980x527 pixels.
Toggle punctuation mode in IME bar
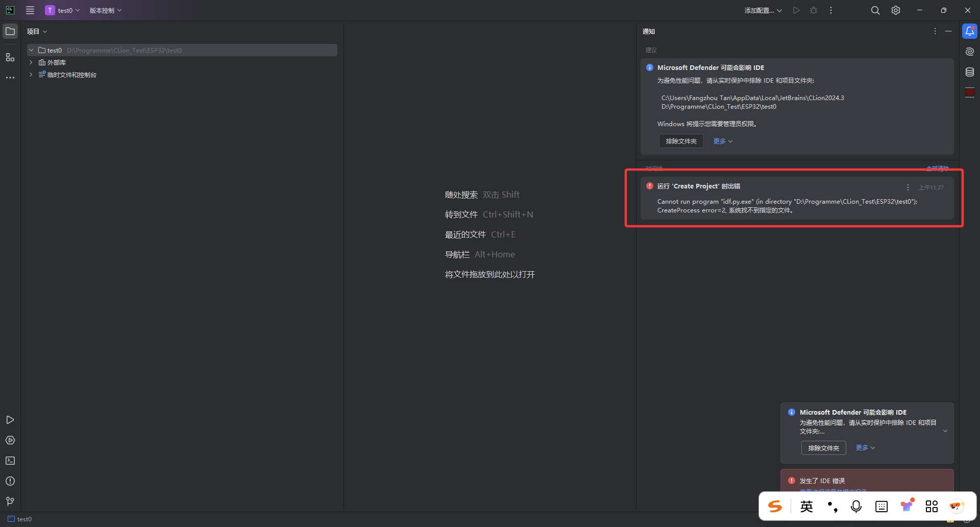tap(832, 506)
